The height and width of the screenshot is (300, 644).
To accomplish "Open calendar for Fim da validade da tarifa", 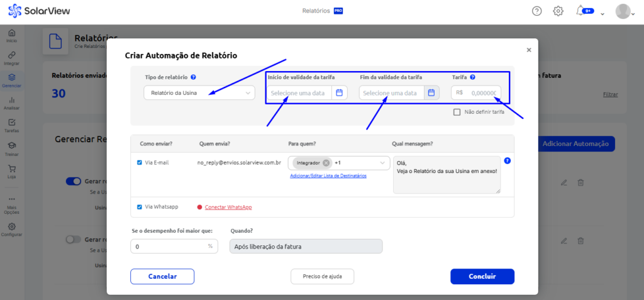I will pyautogui.click(x=431, y=93).
